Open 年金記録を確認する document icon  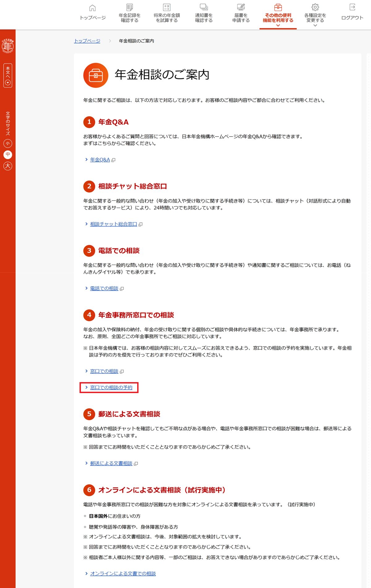pyautogui.click(x=130, y=7)
